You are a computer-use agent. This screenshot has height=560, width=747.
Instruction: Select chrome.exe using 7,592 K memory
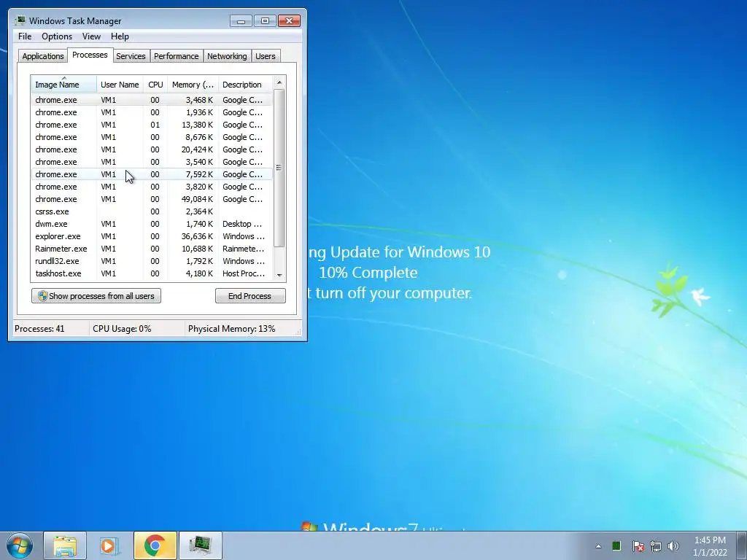[152, 174]
